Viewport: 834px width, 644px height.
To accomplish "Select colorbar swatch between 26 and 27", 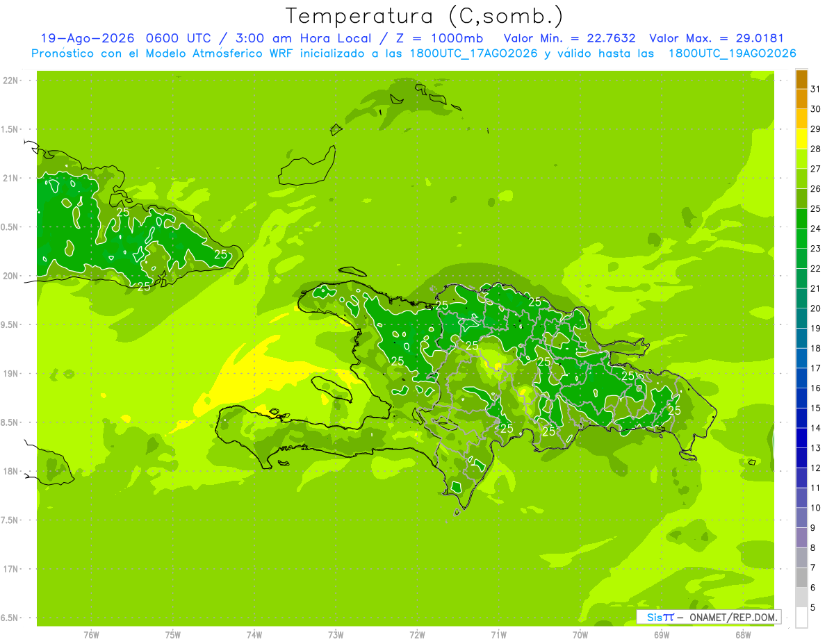I will coord(801,179).
